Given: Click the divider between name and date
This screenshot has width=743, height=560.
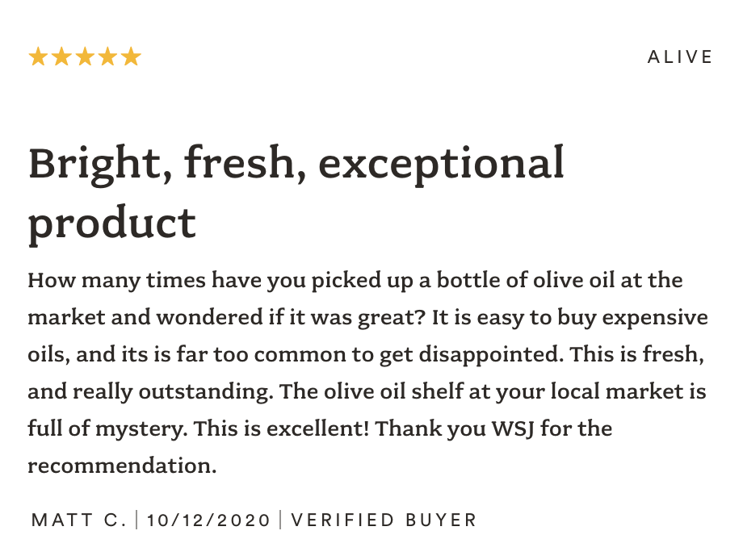Looking at the screenshot, I should coord(137,520).
